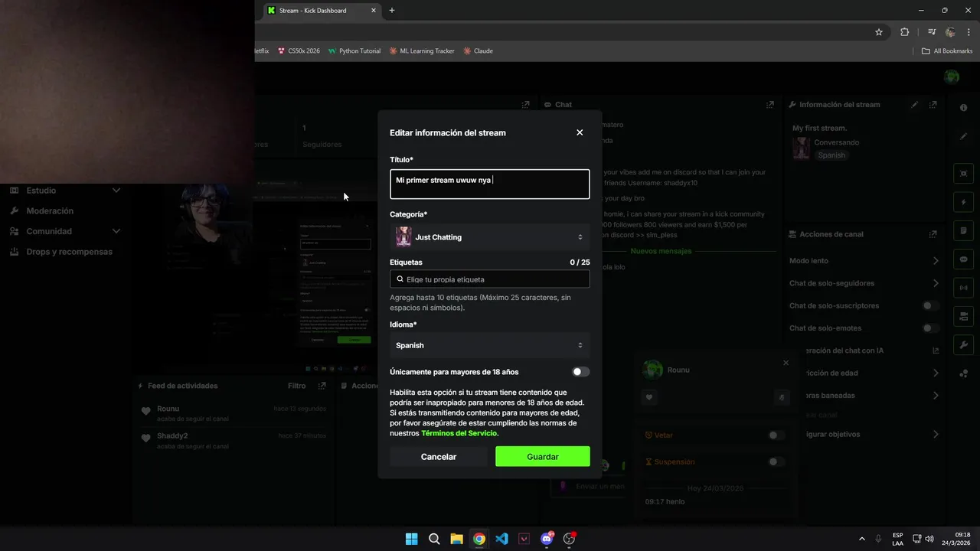Click the wrench icon in right sidebar
The height and width of the screenshot is (551, 980).
point(963,344)
